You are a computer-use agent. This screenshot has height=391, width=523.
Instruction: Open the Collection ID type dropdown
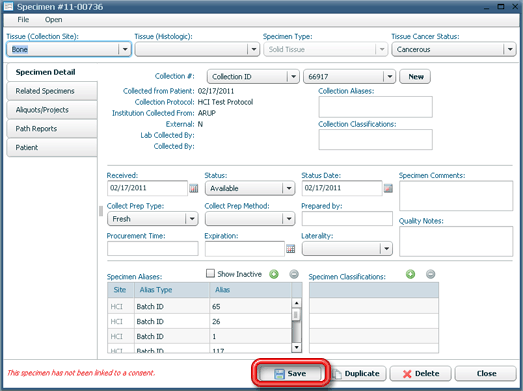(x=293, y=77)
